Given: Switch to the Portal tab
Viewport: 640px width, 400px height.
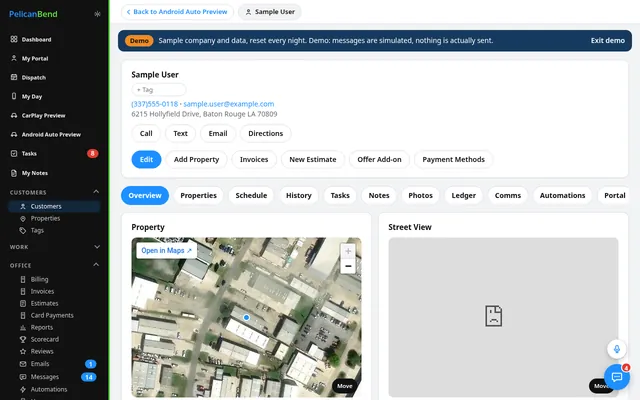Looking at the screenshot, I should pos(615,196).
